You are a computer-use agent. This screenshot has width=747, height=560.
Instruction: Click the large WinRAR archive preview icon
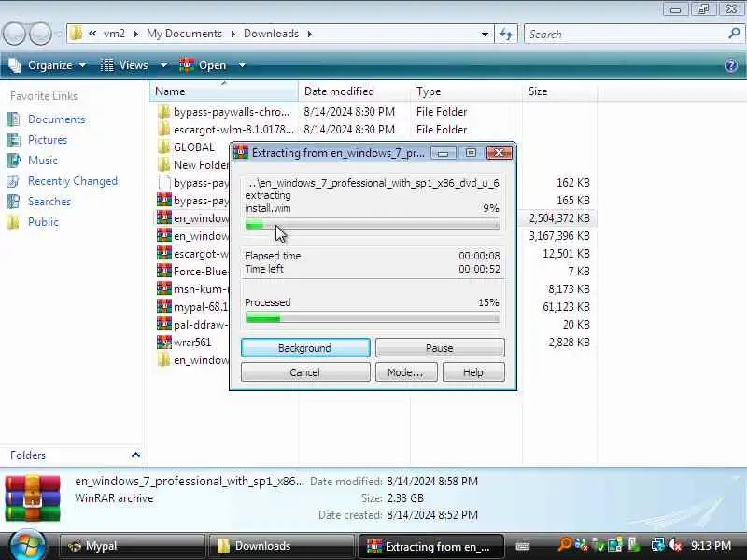click(33, 498)
